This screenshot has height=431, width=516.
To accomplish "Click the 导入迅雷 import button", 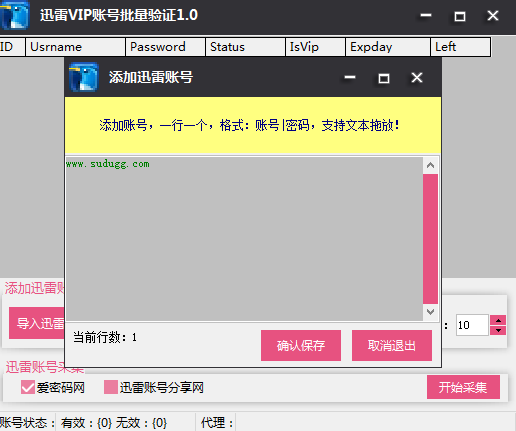I will tap(37, 323).
